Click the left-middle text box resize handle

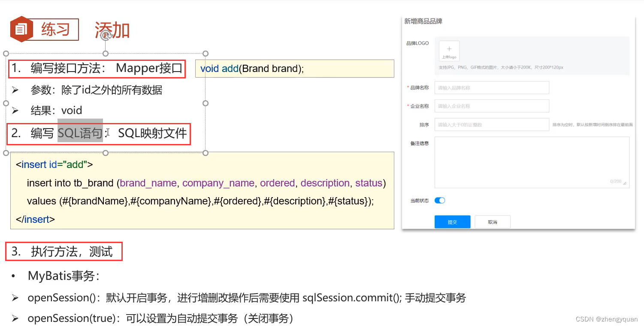(6, 103)
